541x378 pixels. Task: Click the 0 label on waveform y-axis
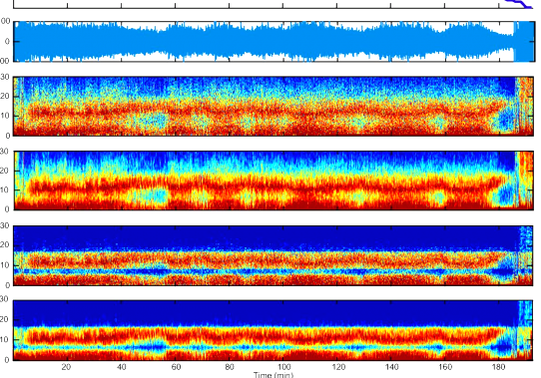7,41
